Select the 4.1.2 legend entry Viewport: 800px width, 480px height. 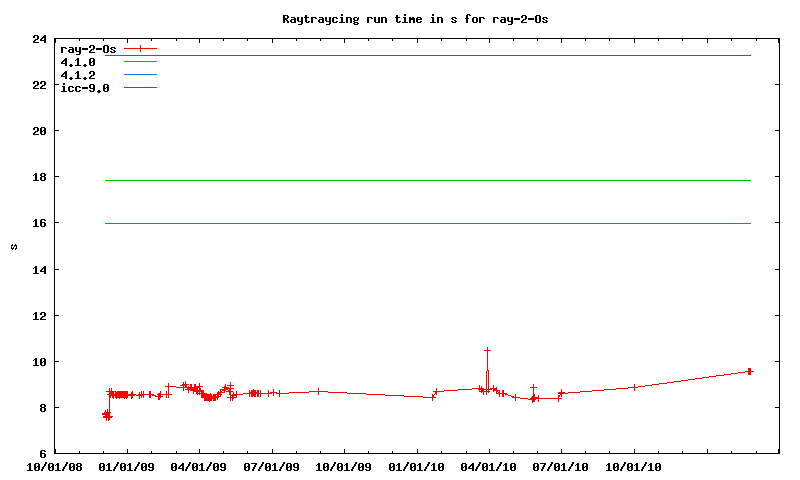pos(78,75)
